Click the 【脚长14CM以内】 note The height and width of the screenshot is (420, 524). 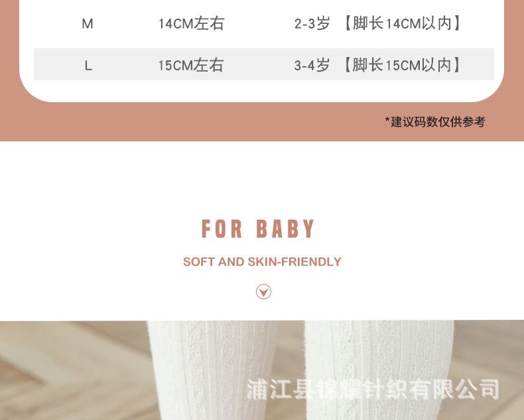tap(403, 24)
